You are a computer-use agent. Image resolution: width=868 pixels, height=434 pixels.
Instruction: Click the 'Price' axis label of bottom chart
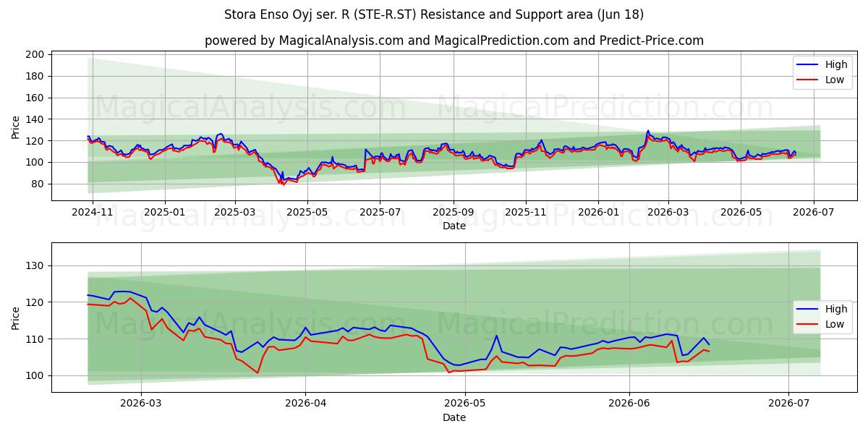pos(16,318)
